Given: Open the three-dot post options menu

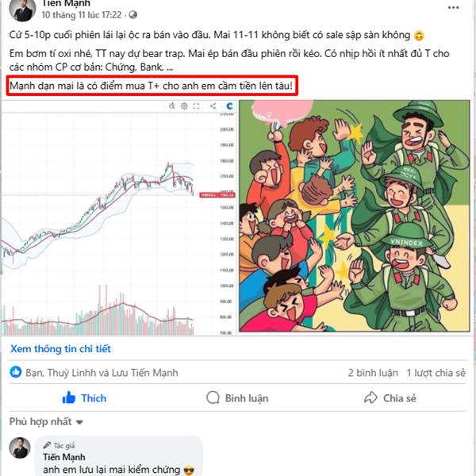Looking at the screenshot, I should [453, 8].
